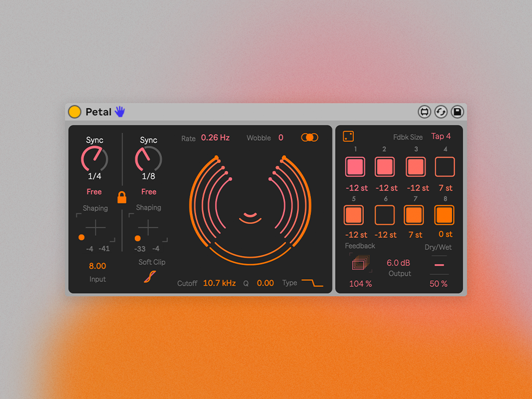Enable tap 6 square
The image size is (532, 399).
point(384,215)
